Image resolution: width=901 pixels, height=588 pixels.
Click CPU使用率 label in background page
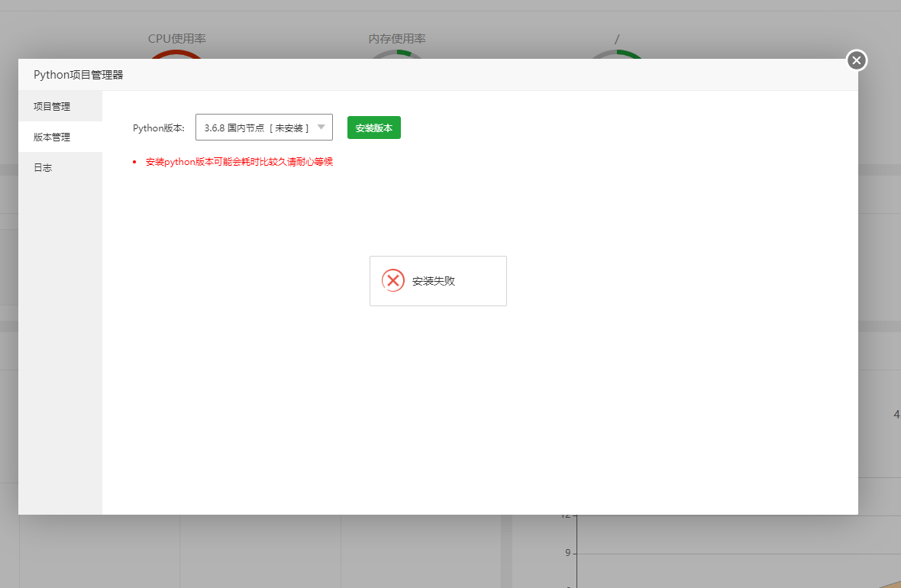point(177,38)
